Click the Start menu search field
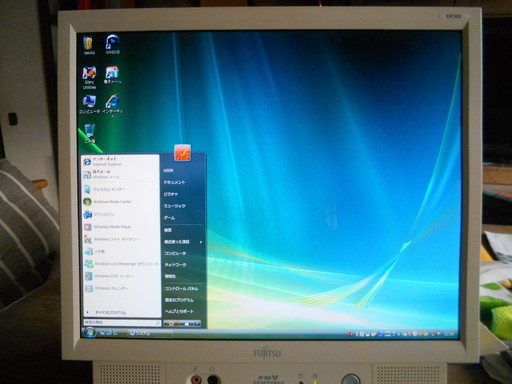 [x=122, y=323]
